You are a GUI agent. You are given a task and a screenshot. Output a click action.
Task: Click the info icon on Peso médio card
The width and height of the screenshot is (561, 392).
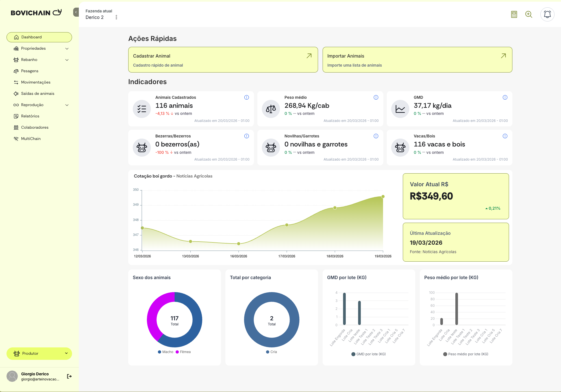376,97
